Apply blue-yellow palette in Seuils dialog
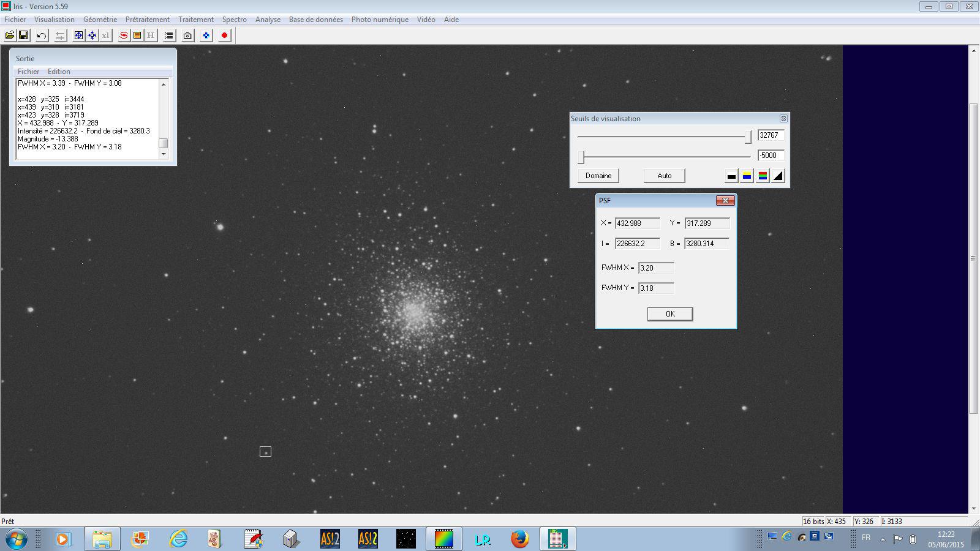The height and width of the screenshot is (551, 980). [747, 176]
